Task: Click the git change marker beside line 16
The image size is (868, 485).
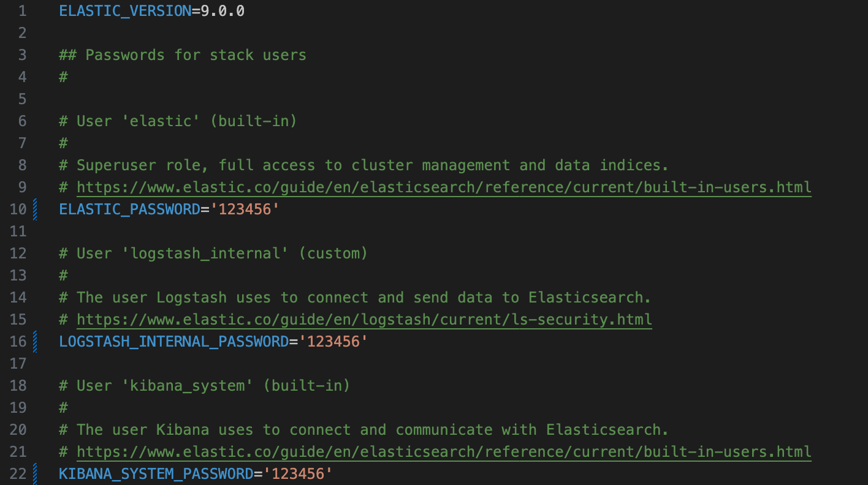Action: [x=35, y=342]
